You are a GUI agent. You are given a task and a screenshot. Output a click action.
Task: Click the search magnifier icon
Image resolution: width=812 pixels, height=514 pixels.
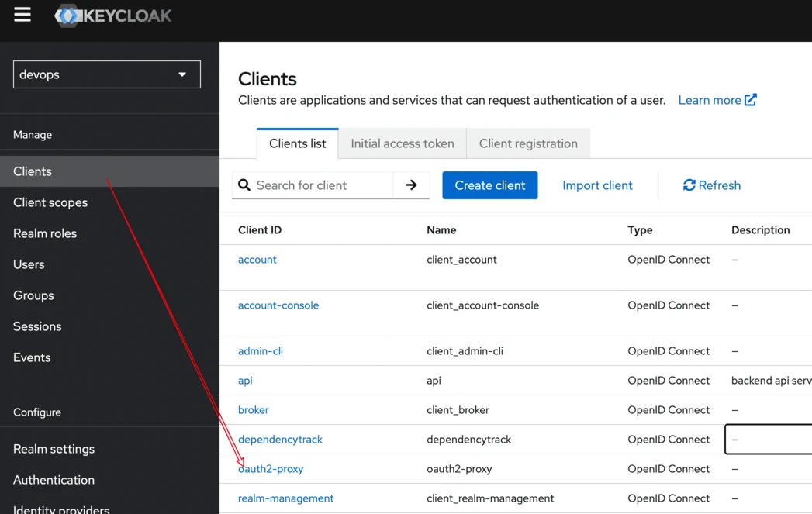tap(244, 185)
